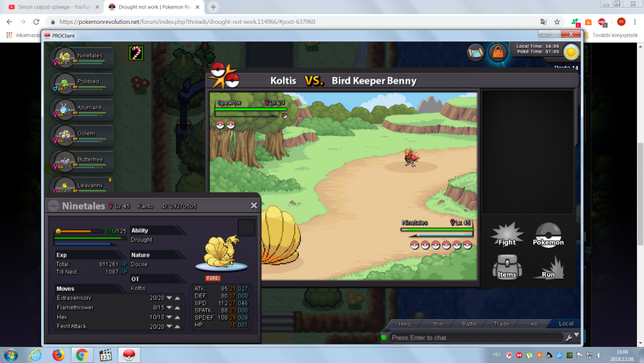
Task: Open Items backpack in battle
Action: coord(507,267)
